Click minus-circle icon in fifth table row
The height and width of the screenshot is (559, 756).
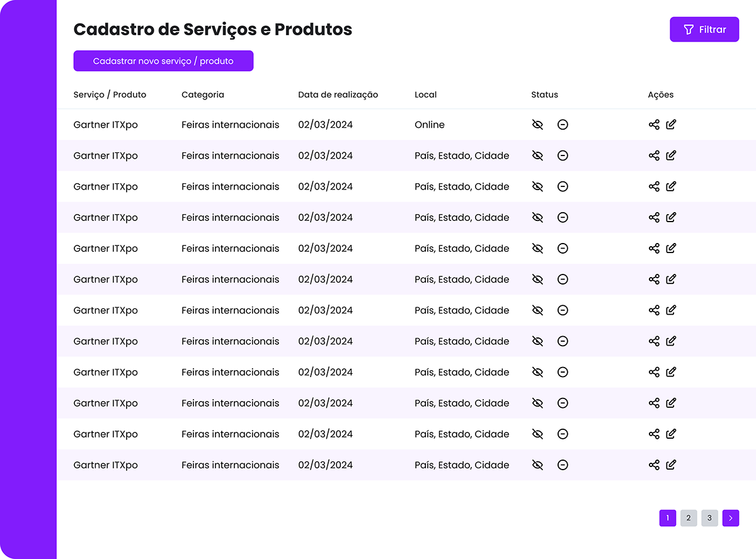click(x=563, y=248)
